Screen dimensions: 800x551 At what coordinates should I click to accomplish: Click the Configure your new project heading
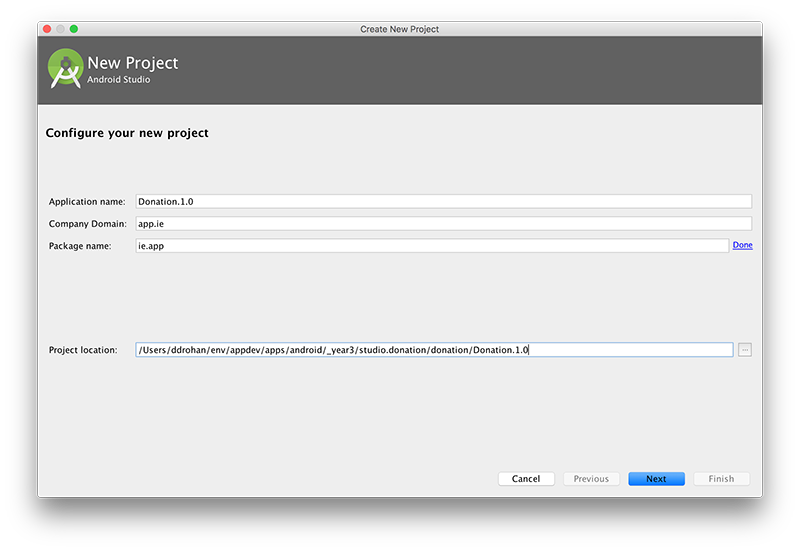coord(127,133)
